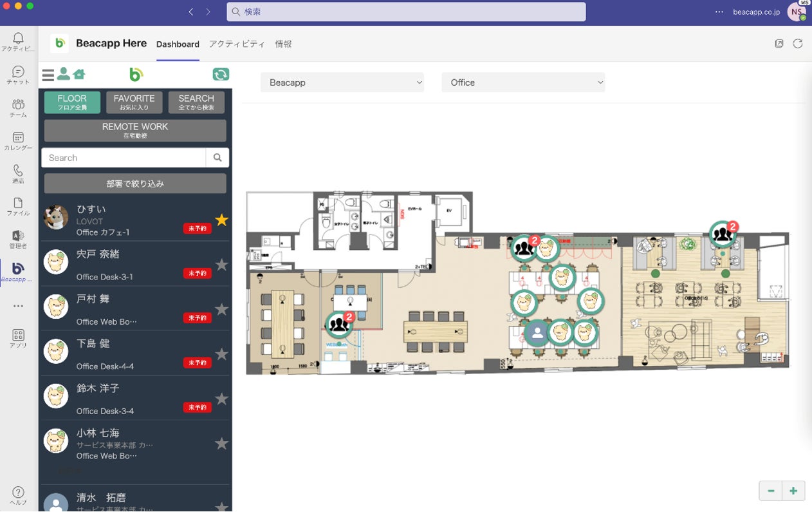
Task: Click the group marker in the Web Booth room
Action: click(339, 324)
